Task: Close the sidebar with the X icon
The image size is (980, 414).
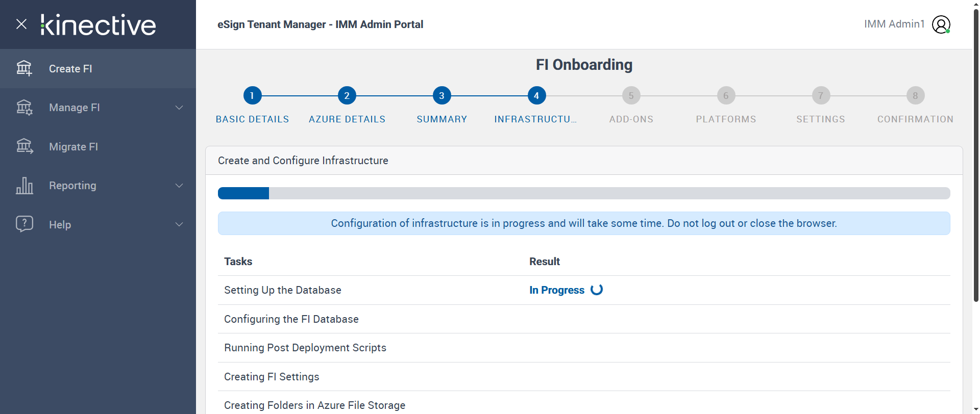Action: [21, 24]
